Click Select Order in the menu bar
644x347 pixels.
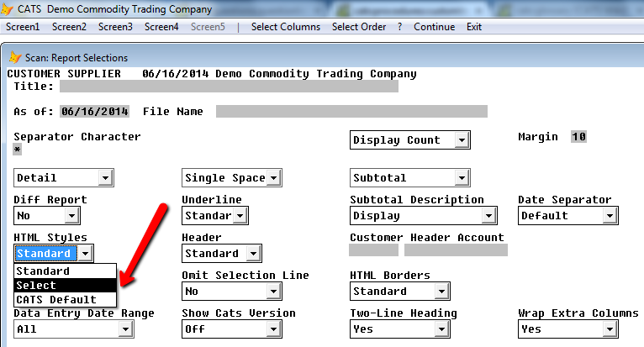[358, 27]
